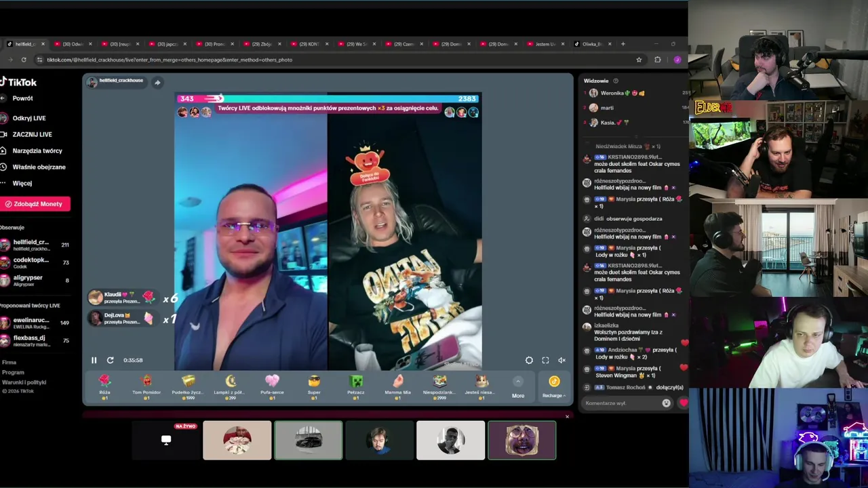Expand More gifts panel
868x488 pixels.
coord(518,387)
